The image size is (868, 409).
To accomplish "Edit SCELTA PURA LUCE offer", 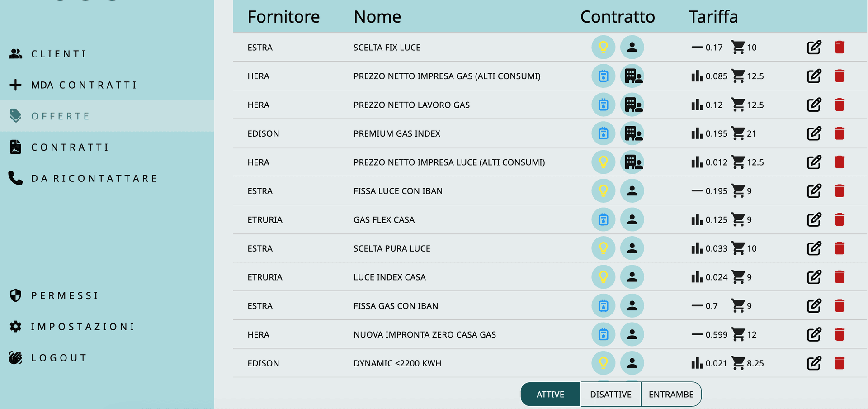I will (814, 248).
